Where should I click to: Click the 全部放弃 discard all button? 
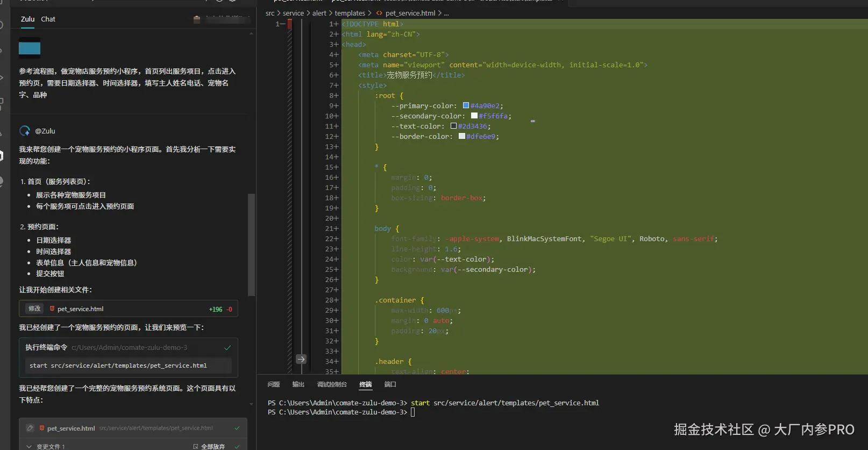tap(209, 446)
